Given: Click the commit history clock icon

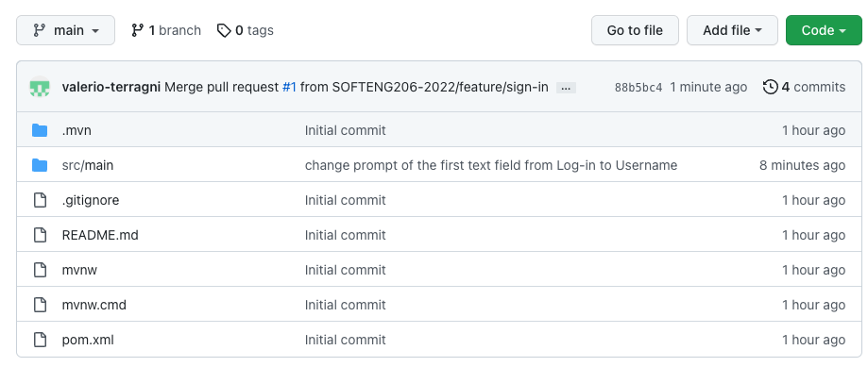Looking at the screenshot, I should point(770,87).
